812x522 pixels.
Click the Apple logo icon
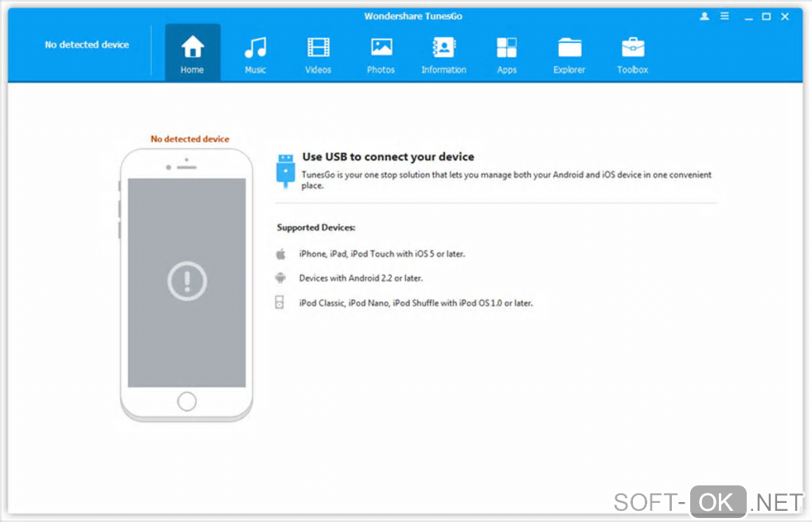(x=281, y=254)
